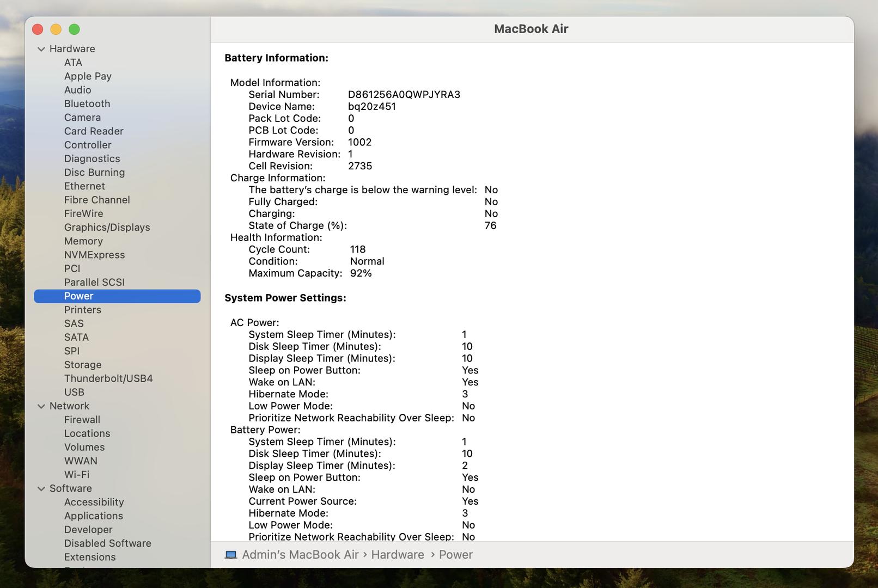Click the Fully Charged label

(283, 202)
